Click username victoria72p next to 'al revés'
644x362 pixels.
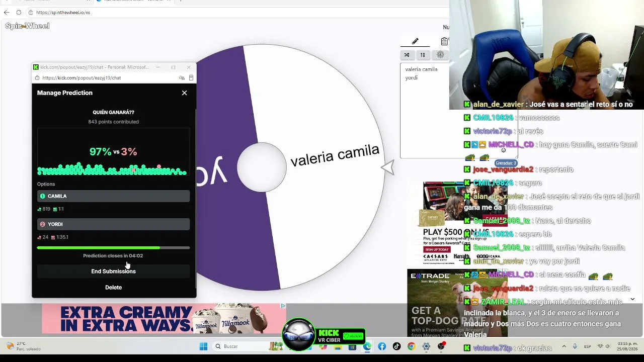493,131
